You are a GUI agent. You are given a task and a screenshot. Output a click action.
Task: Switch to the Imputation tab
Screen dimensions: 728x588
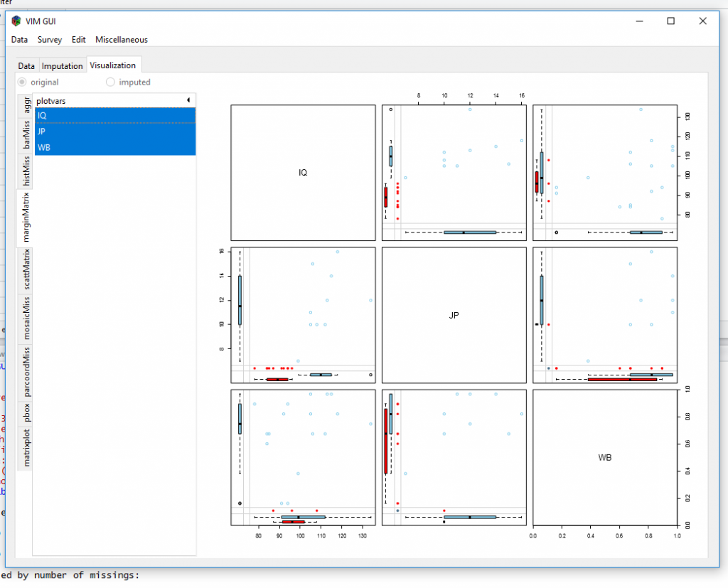62,65
